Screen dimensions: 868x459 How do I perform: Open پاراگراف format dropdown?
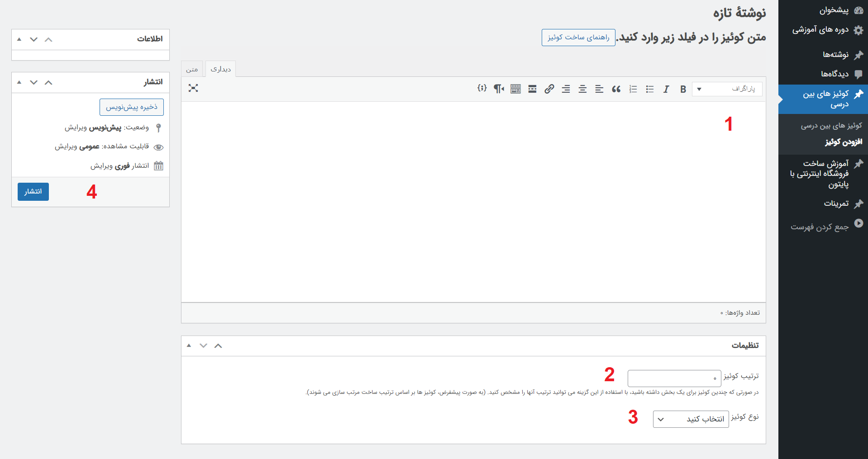727,89
